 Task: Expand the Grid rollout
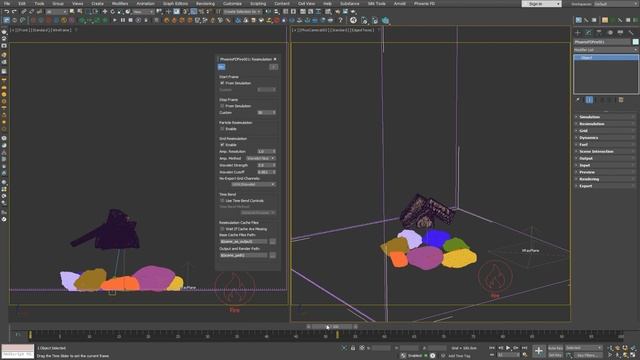point(606,131)
